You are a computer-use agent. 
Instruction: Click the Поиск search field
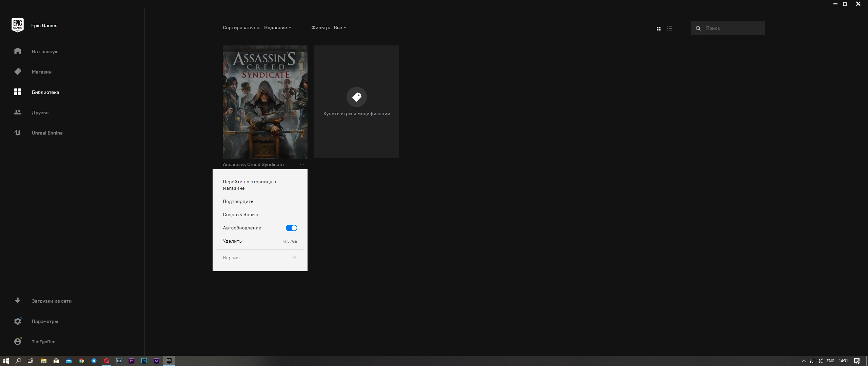pyautogui.click(x=728, y=28)
